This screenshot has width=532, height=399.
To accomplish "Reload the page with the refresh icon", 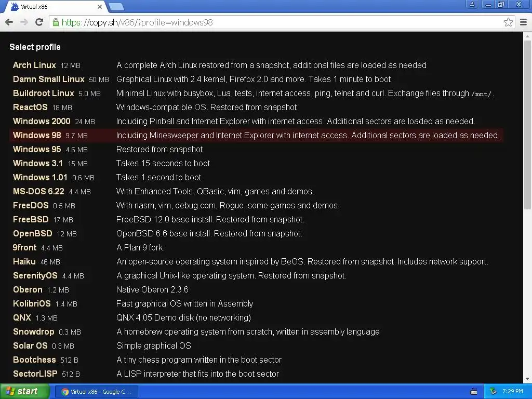I will point(39,22).
